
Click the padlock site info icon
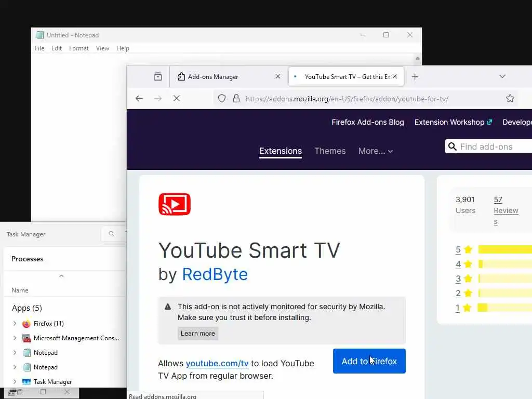tap(236, 98)
